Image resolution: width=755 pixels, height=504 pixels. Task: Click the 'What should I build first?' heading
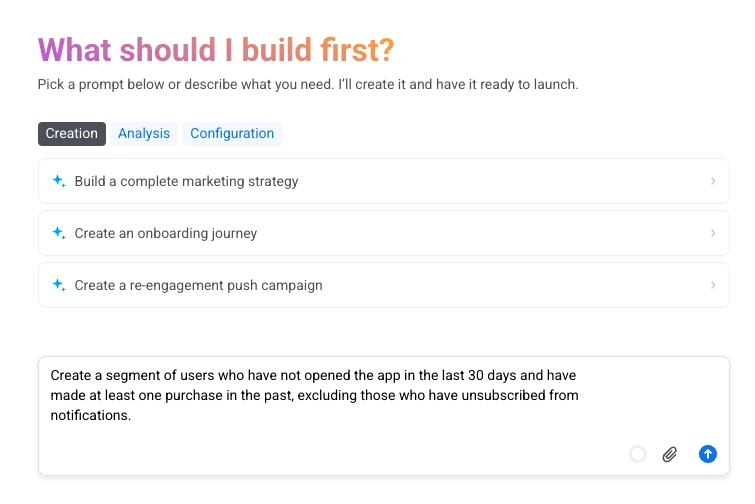click(x=216, y=50)
